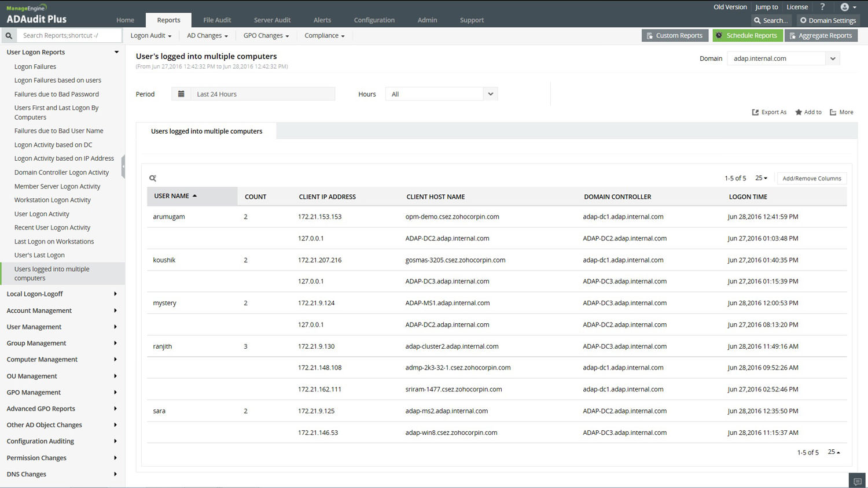
Task: Click the Add/Remove Columns button
Action: 811,179
